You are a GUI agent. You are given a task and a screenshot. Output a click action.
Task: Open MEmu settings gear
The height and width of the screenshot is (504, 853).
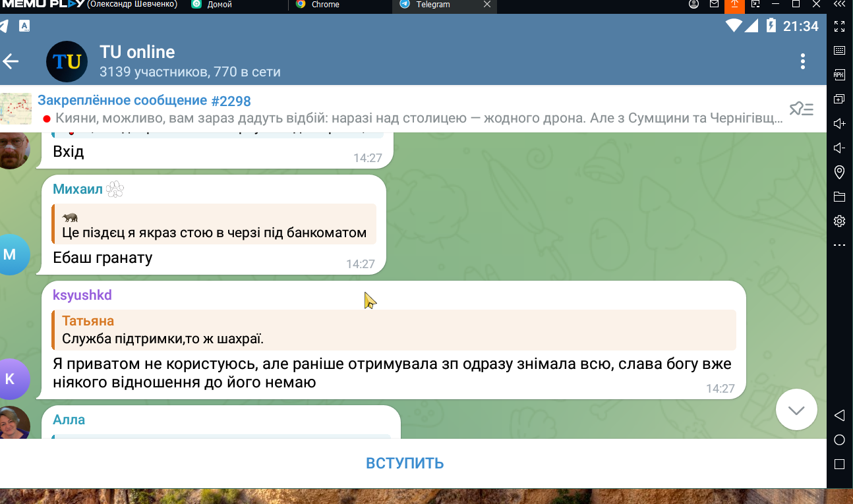[839, 221]
